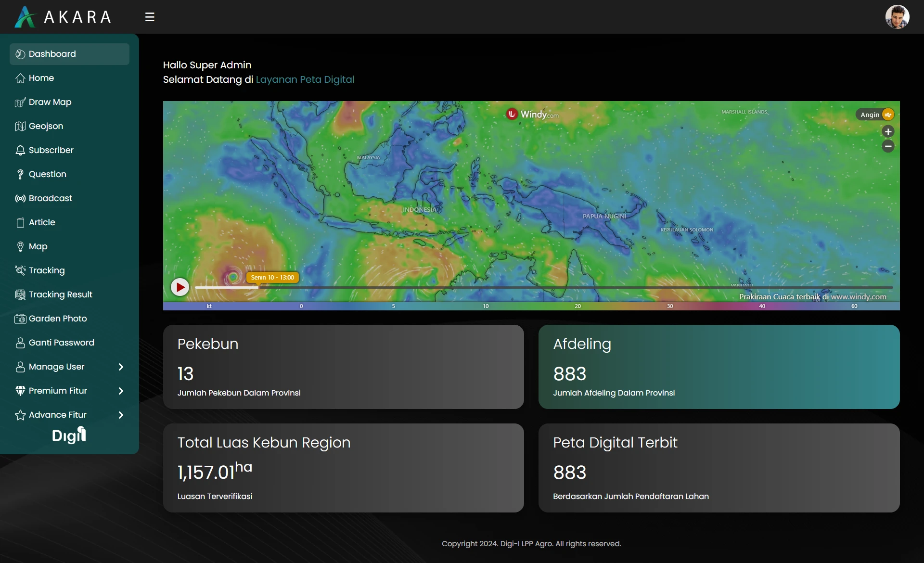This screenshot has width=924, height=563.
Task: Open the www.windy.com forecast link
Action: click(858, 297)
